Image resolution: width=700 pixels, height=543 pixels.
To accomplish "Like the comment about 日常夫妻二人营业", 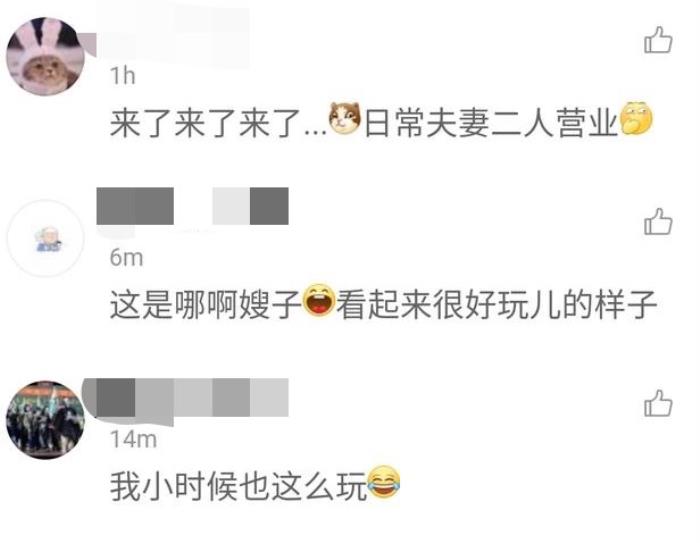I will [658, 40].
